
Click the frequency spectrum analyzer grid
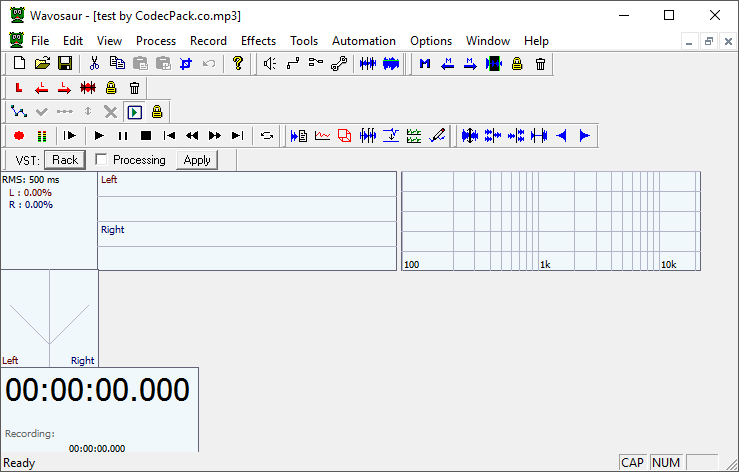tap(551, 221)
